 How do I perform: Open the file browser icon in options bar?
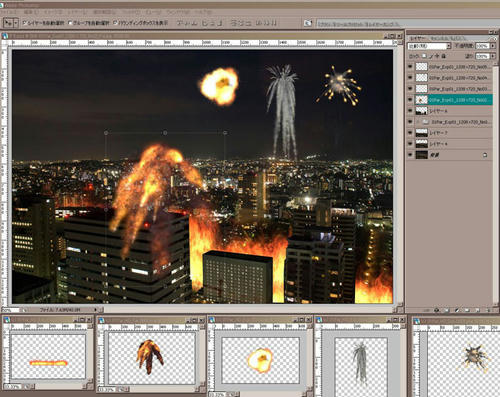pos(308,23)
